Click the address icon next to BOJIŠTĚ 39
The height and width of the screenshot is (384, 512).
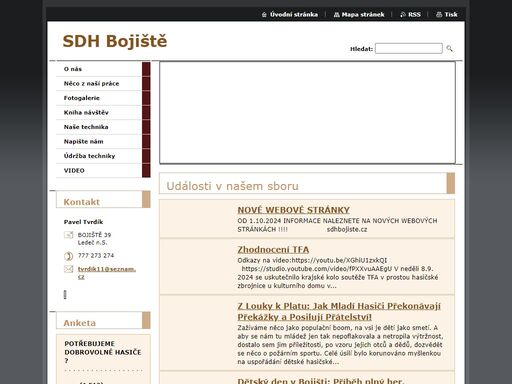[x=68, y=235]
